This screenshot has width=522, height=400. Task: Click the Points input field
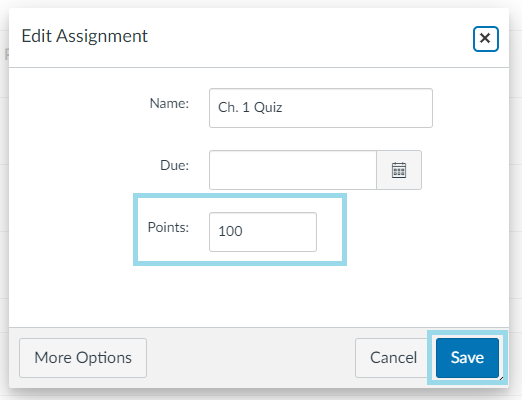click(263, 232)
